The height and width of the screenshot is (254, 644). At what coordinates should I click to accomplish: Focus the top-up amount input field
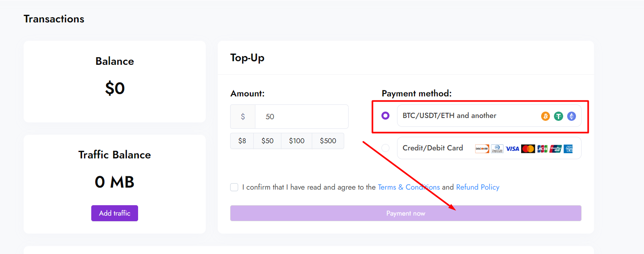[301, 117]
